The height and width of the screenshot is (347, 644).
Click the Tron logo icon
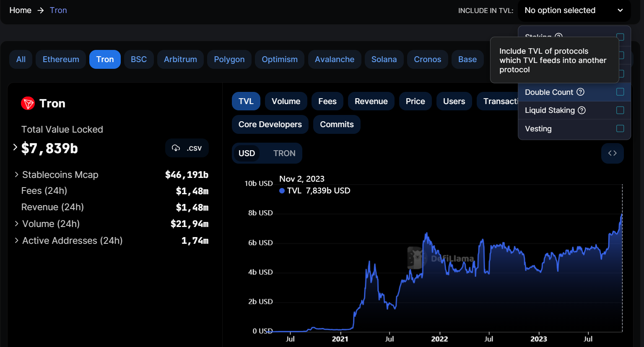click(x=28, y=103)
